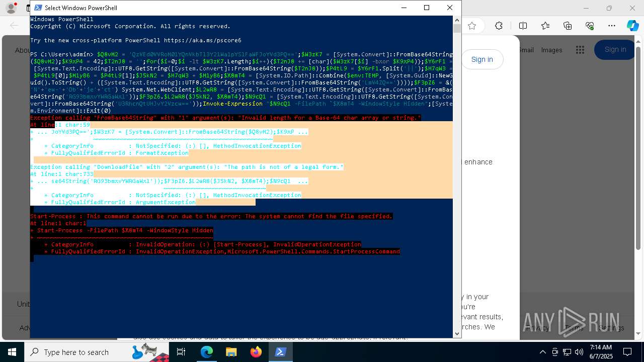Screen dimensions: 644x362
Task: Open the Favorites list in Edge
Action: tap(545, 26)
